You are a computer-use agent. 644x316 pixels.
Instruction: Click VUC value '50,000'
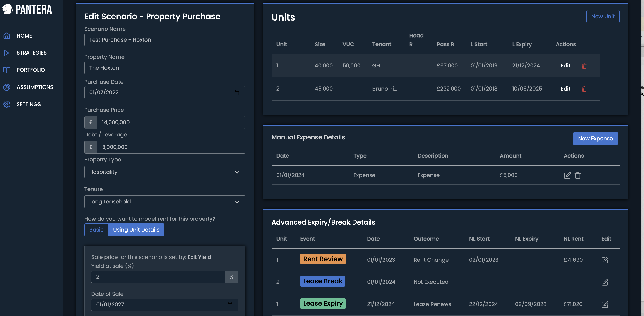[x=351, y=65]
